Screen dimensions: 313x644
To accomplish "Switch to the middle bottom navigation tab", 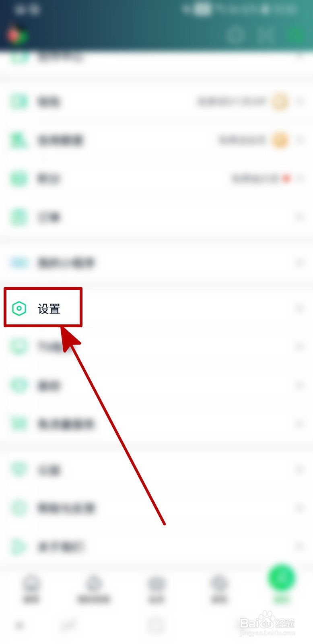I will [x=156, y=588].
